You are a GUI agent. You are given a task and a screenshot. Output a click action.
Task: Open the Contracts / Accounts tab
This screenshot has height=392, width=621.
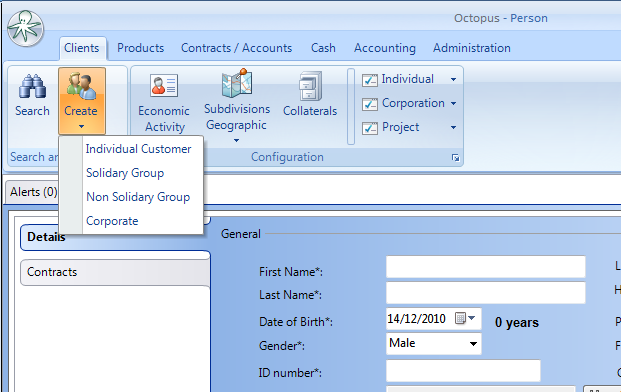pyautogui.click(x=236, y=48)
